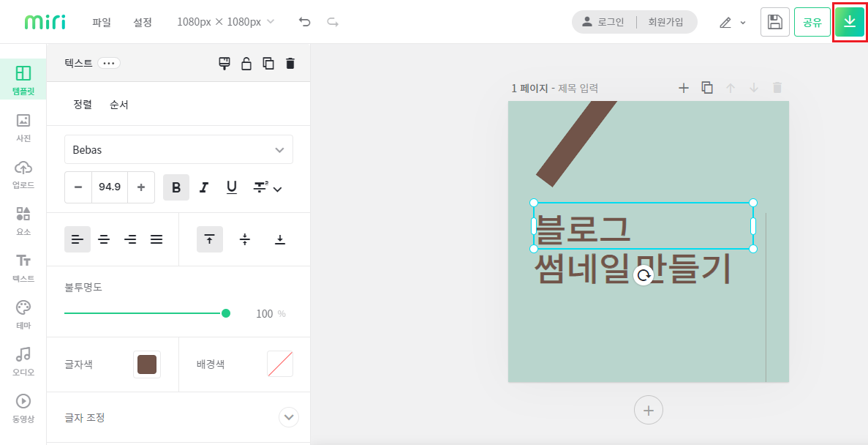Screen dimensions: 868x445
Task: Click the green download button
Action: coord(850,22)
